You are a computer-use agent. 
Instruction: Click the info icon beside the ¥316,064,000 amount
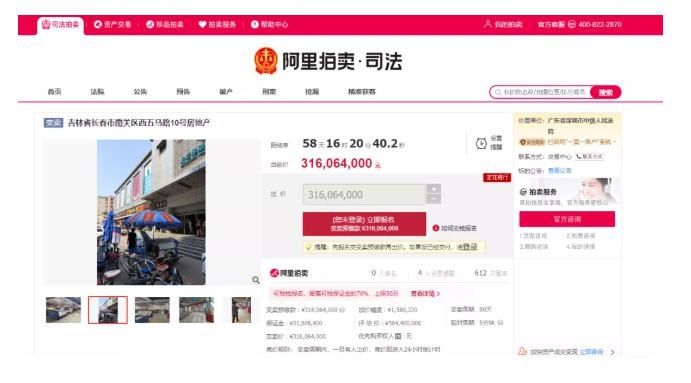tap(342, 310)
